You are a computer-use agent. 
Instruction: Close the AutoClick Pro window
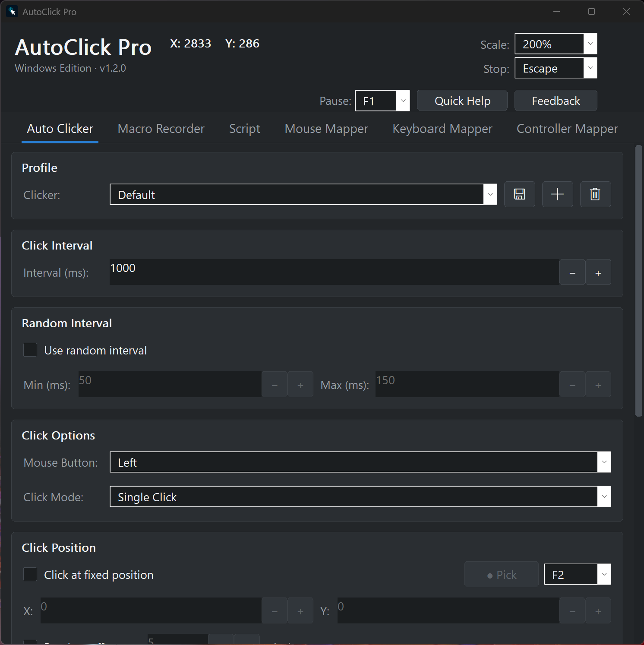tap(626, 12)
